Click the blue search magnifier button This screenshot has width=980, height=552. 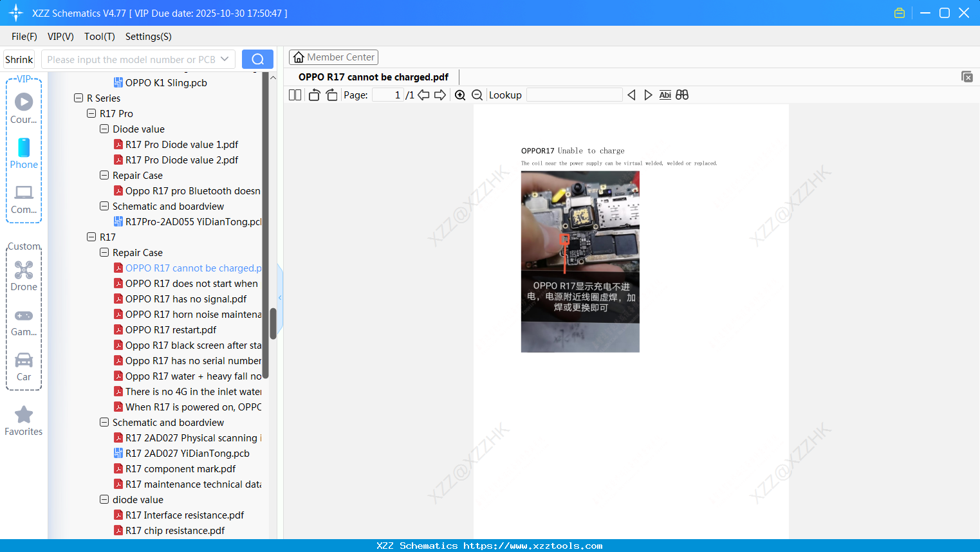pyautogui.click(x=257, y=59)
